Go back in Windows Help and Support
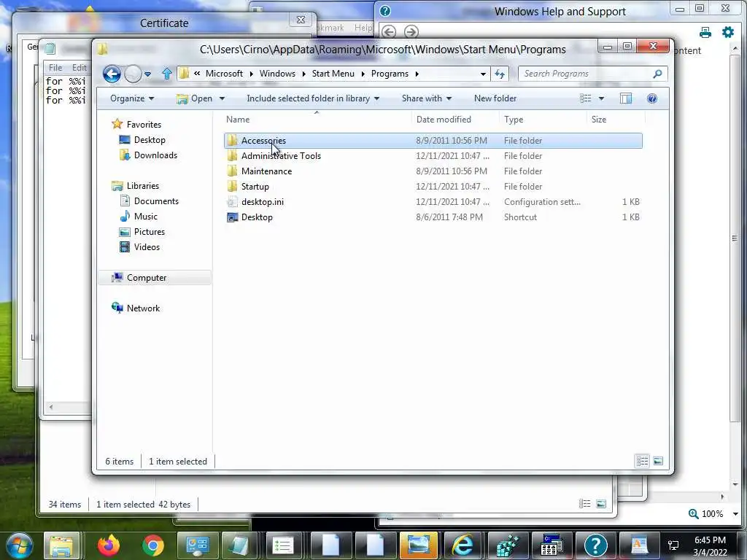Screen dimensions: 747x560 coord(389,32)
